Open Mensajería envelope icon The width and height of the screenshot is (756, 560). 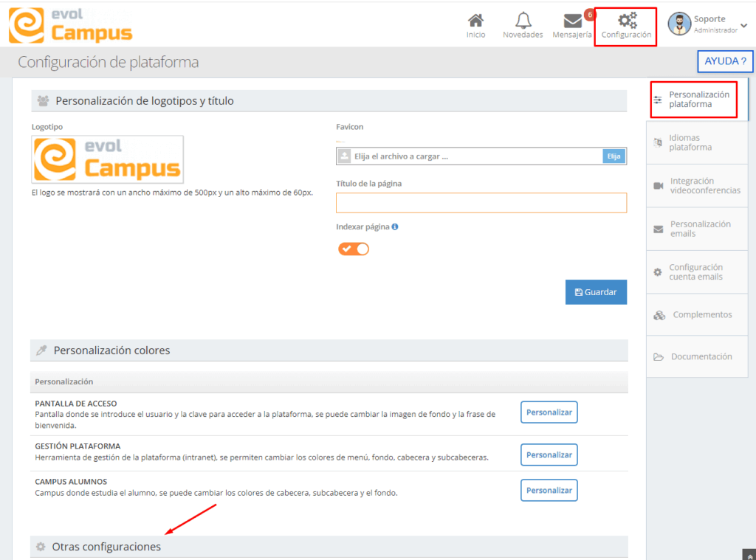point(572,21)
